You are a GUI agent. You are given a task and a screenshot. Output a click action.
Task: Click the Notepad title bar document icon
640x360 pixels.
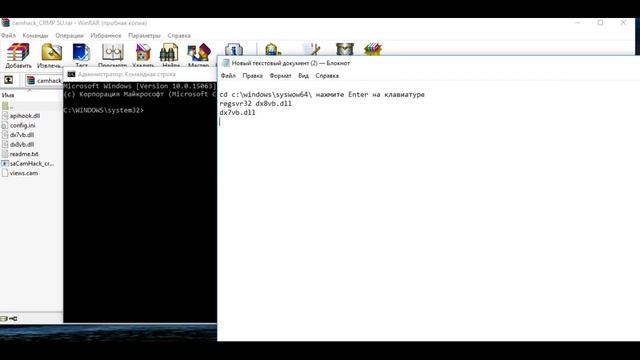(226, 63)
